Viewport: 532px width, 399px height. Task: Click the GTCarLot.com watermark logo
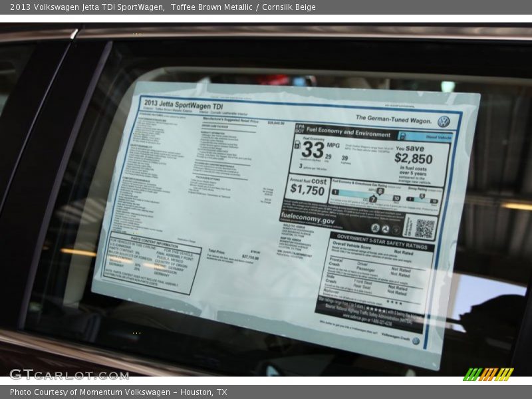60,374
